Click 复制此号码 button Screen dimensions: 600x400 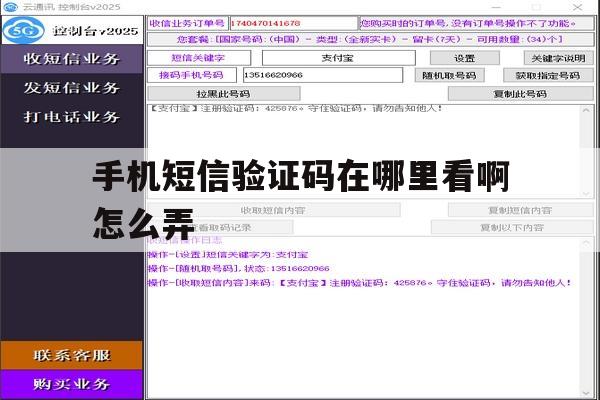[x=520, y=94]
